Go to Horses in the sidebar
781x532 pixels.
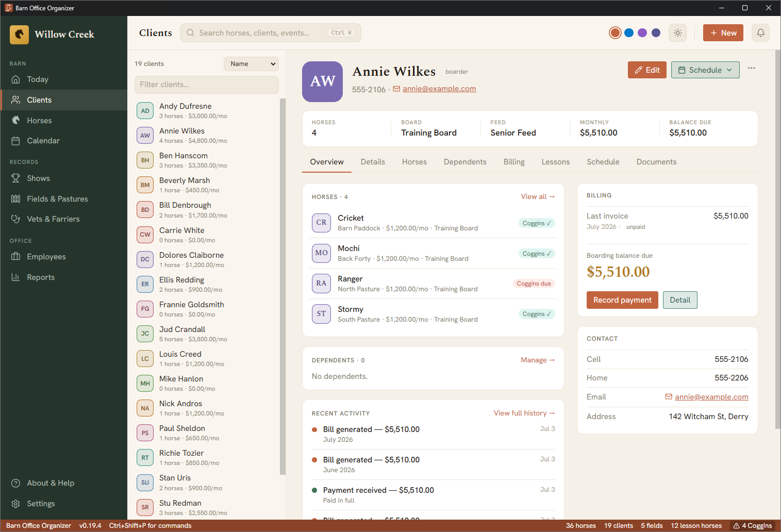(63, 121)
